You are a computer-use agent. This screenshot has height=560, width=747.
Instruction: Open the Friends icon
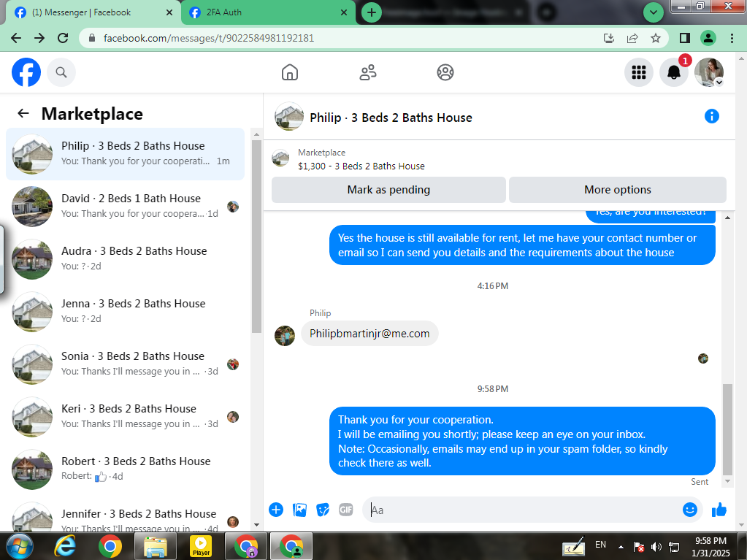(x=368, y=72)
